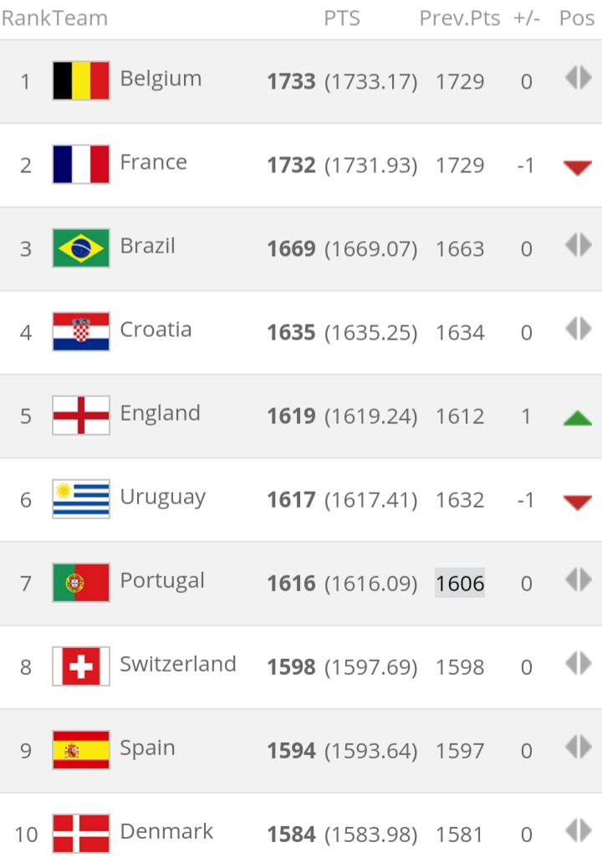602x868 pixels.
Task: Click the Uruguay flag icon
Action: tap(81, 498)
